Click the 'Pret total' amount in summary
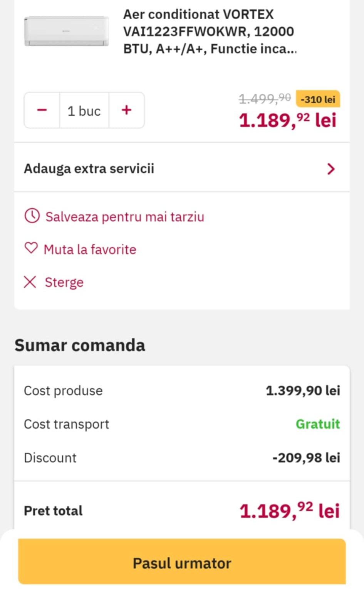The image size is (364, 592). click(289, 511)
